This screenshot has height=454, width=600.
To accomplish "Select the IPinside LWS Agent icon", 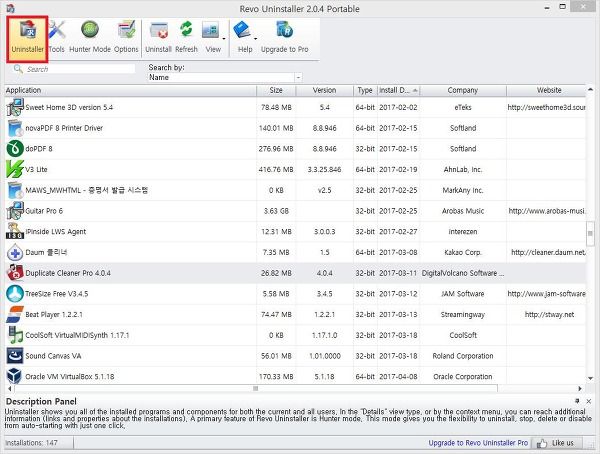I will (15, 232).
